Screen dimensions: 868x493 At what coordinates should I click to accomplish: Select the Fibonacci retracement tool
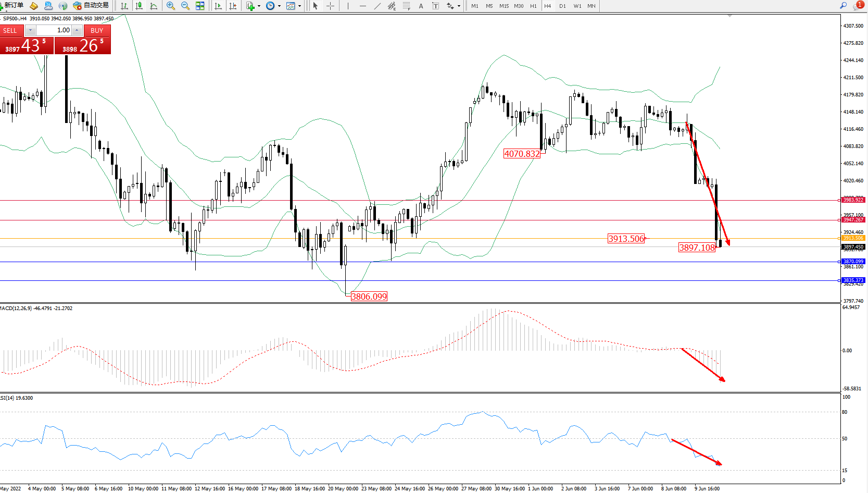(406, 6)
